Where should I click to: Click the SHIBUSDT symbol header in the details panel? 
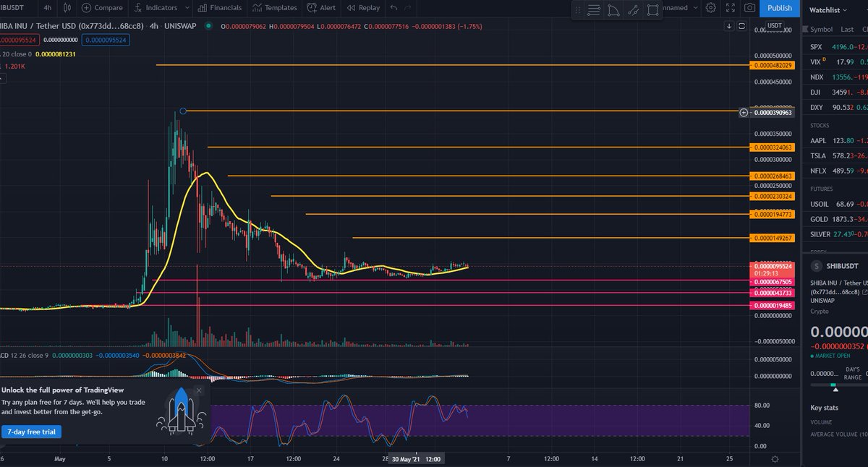point(843,267)
